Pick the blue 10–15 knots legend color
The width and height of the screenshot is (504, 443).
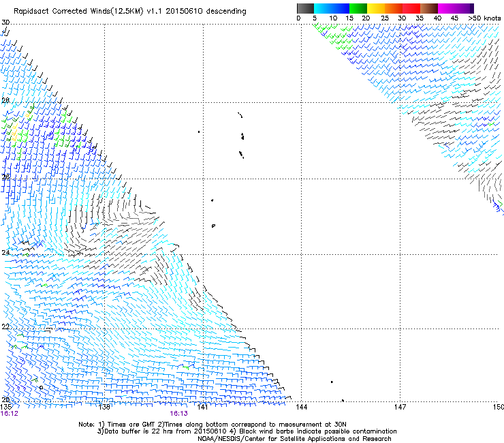(x=341, y=8)
